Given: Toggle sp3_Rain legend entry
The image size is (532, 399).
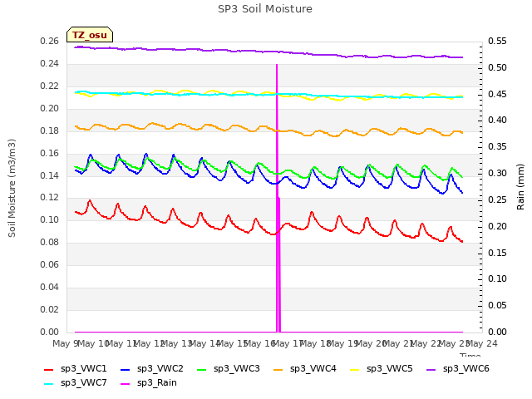Looking at the screenshot, I should pos(149,383).
